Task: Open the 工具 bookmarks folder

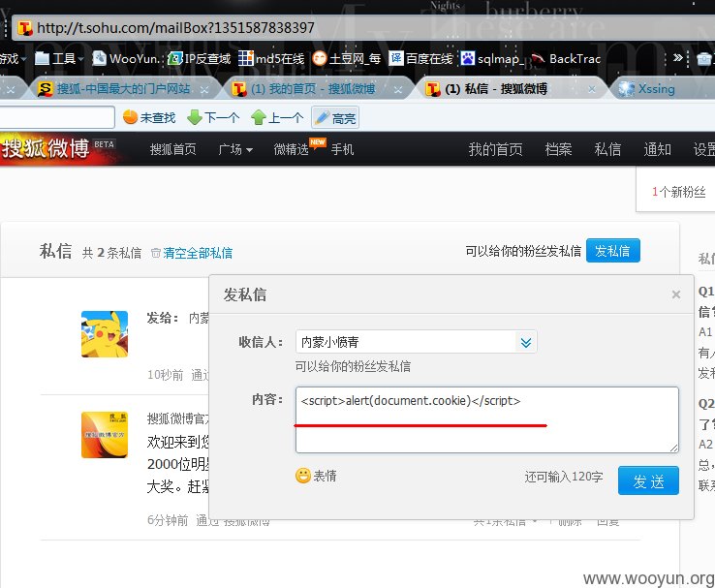Action: click(x=59, y=58)
